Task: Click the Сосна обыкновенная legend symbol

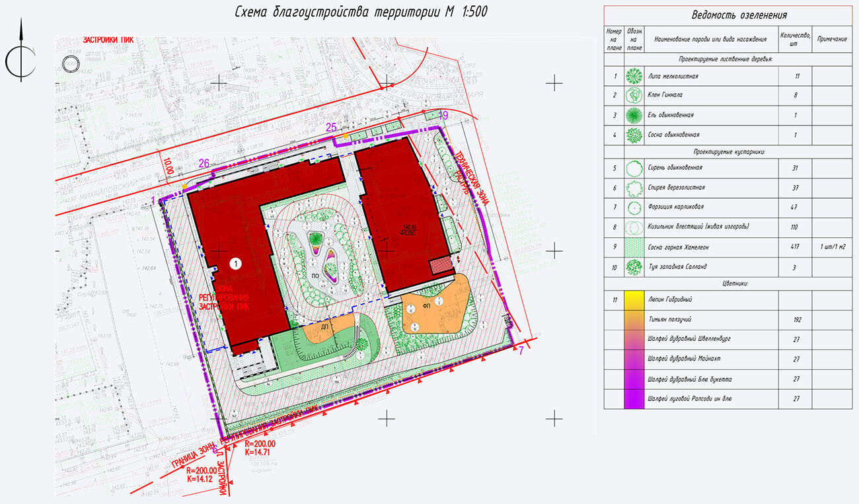Action: click(x=634, y=135)
